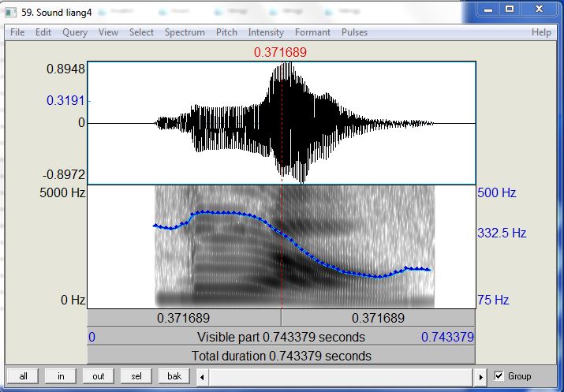Play the right 0.371689 segment bar

[x=378, y=318]
